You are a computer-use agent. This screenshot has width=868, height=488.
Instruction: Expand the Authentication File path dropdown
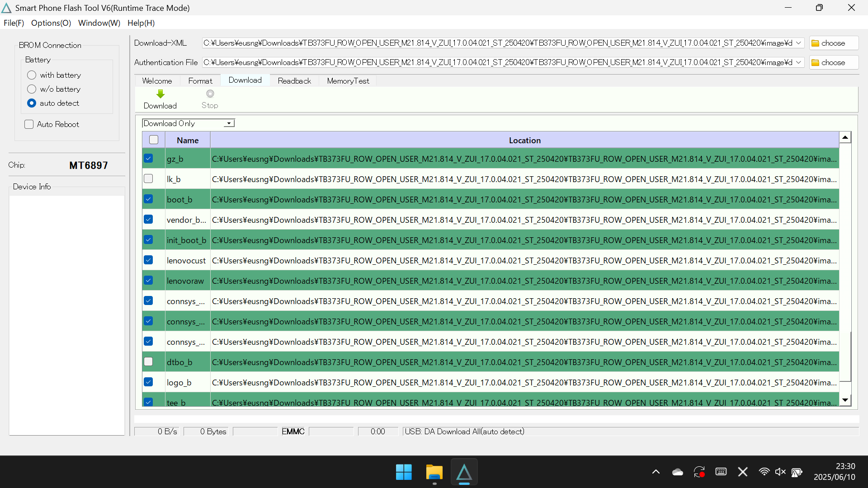pyautogui.click(x=799, y=62)
